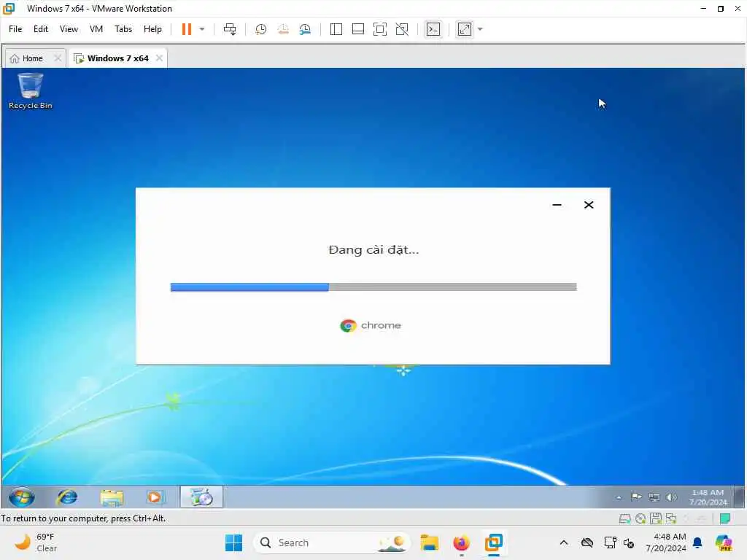Click the CD/DVD device status icon
This screenshot has width=747, height=560.
click(x=640, y=518)
